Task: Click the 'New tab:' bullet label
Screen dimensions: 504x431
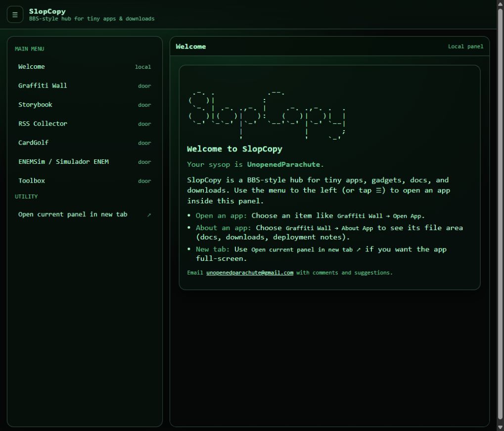Action: pos(213,249)
